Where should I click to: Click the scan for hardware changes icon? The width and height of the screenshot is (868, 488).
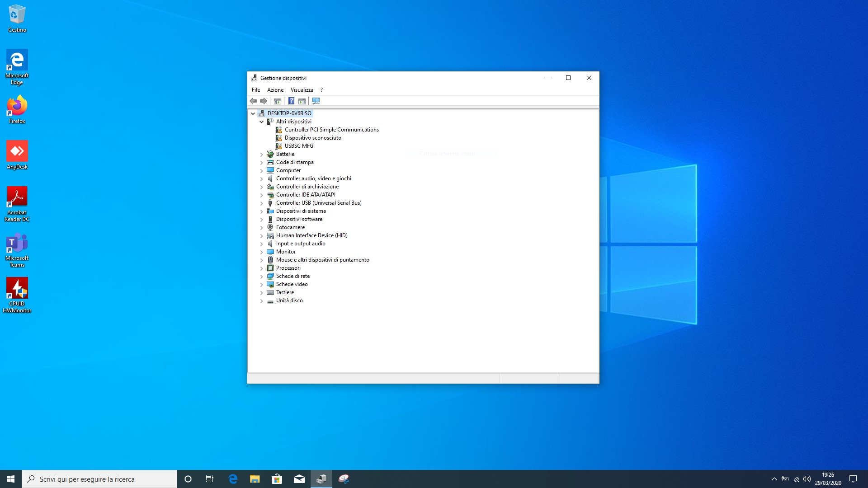[316, 101]
